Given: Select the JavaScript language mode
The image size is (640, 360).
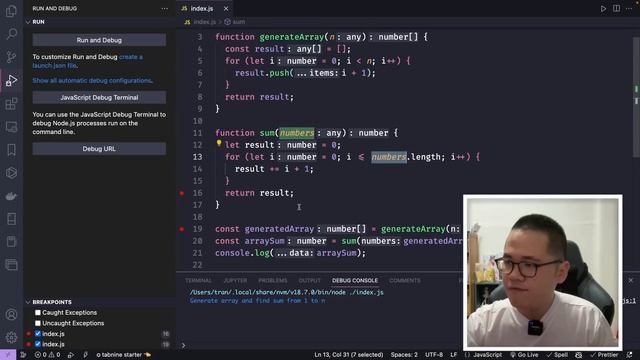Looking at the screenshot, I should coord(487,355).
